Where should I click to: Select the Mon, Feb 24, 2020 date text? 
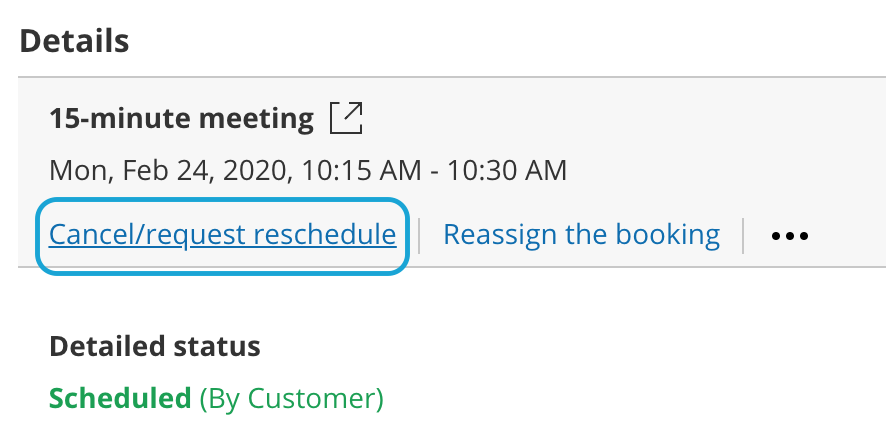click(164, 170)
